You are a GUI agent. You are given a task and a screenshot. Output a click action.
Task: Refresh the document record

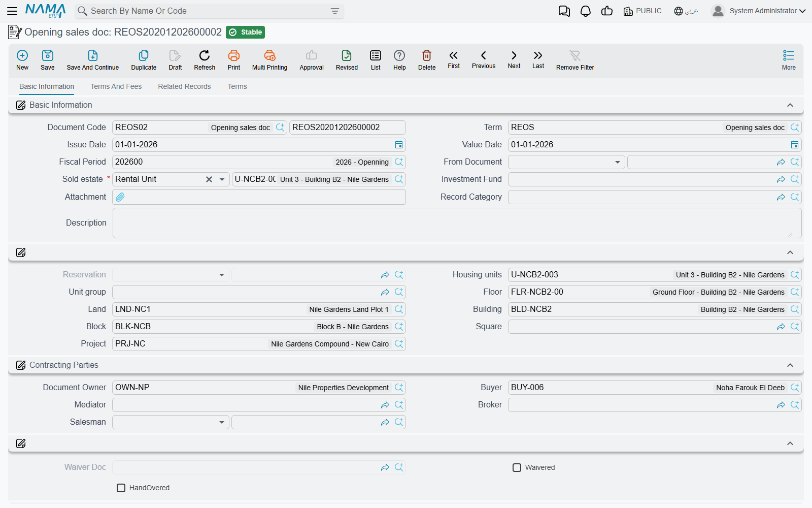(205, 60)
